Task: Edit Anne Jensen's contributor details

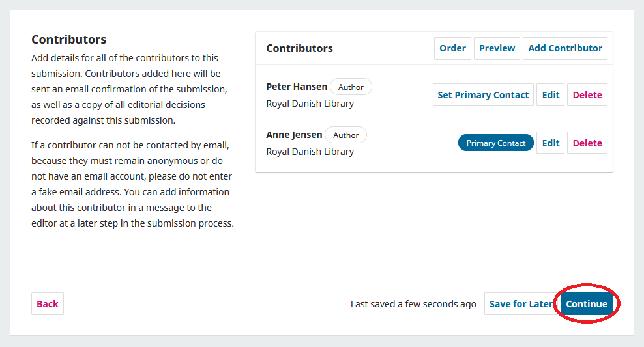Action: tap(551, 143)
